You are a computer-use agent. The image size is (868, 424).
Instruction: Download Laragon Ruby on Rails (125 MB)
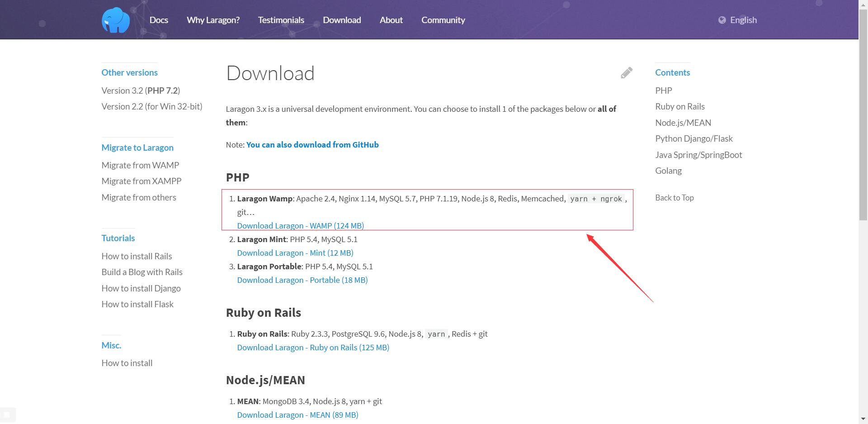click(313, 348)
